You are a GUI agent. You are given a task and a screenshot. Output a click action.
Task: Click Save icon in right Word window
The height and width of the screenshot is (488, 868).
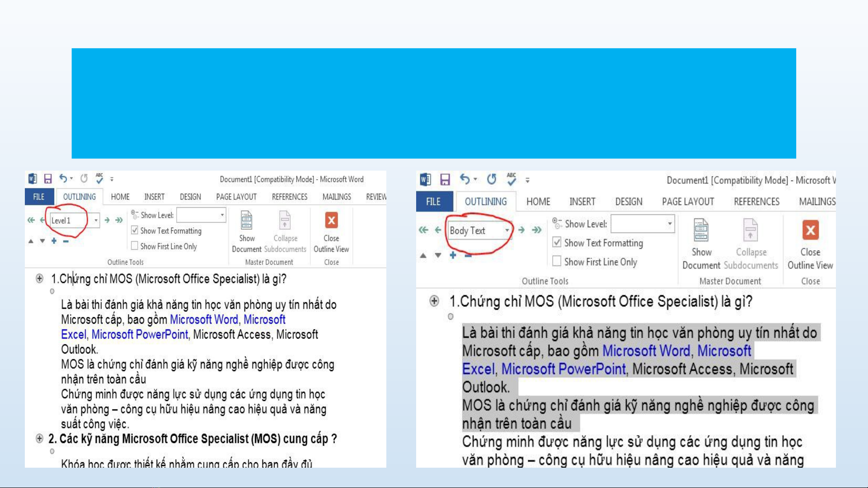pos(445,180)
